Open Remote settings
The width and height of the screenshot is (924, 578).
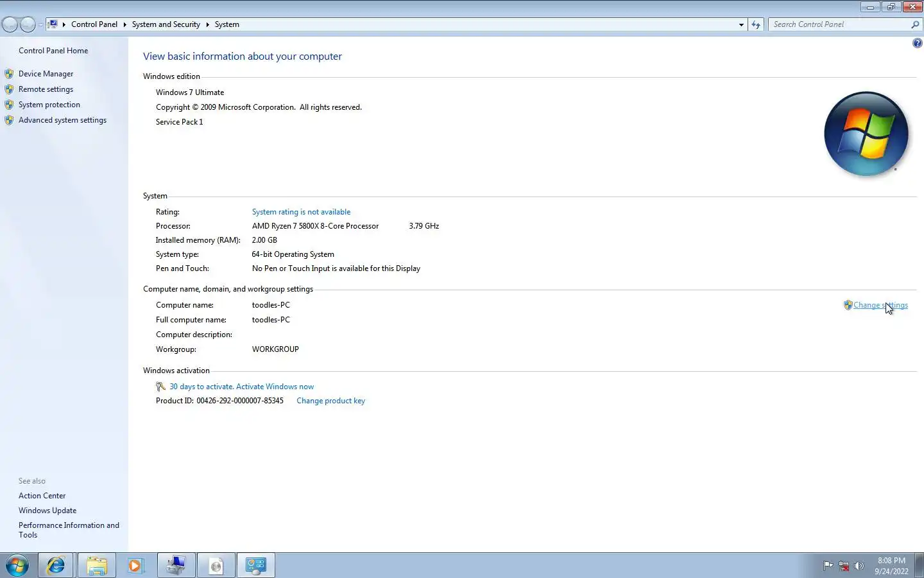tap(46, 89)
